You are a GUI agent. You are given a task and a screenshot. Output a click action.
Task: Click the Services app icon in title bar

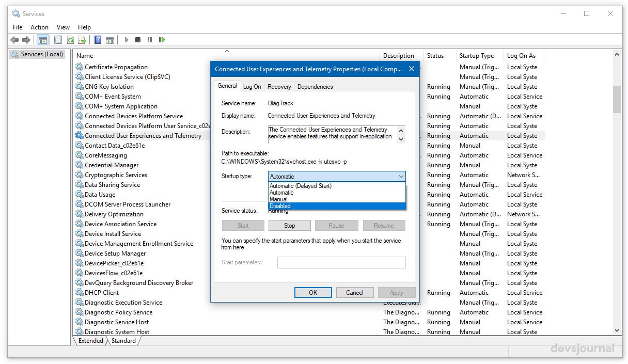(x=16, y=14)
